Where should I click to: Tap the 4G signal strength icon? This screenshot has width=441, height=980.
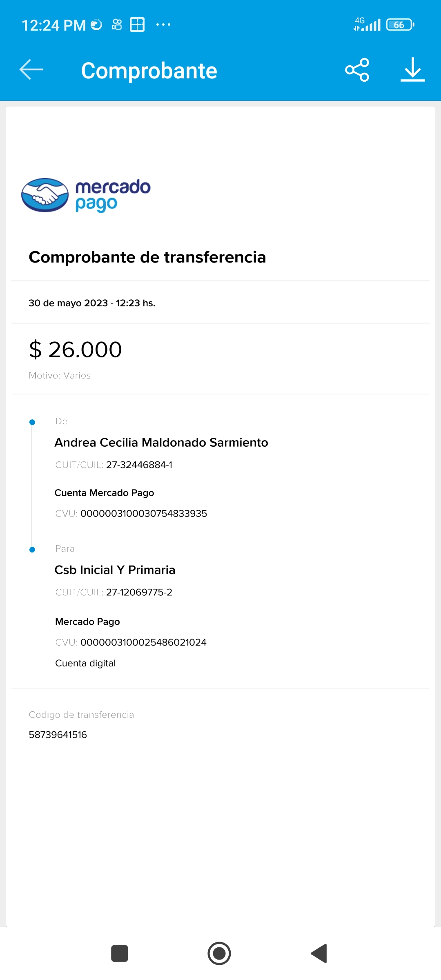click(367, 24)
